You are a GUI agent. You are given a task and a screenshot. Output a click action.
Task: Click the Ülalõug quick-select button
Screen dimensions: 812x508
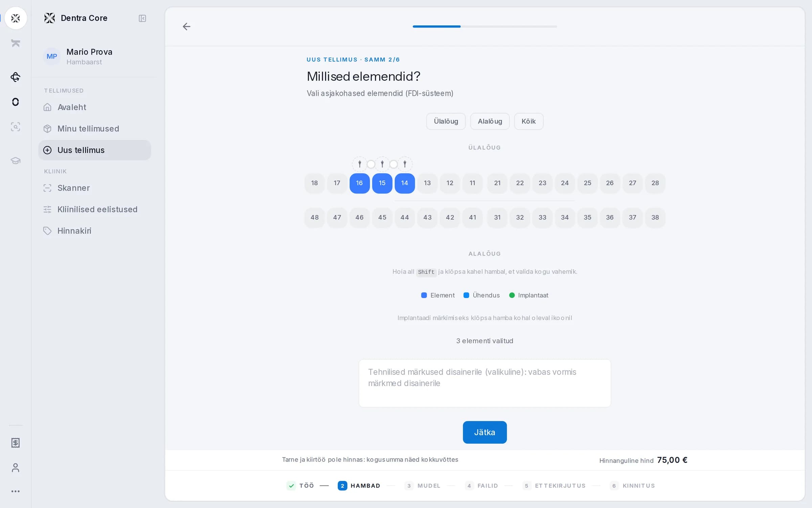[x=446, y=121]
